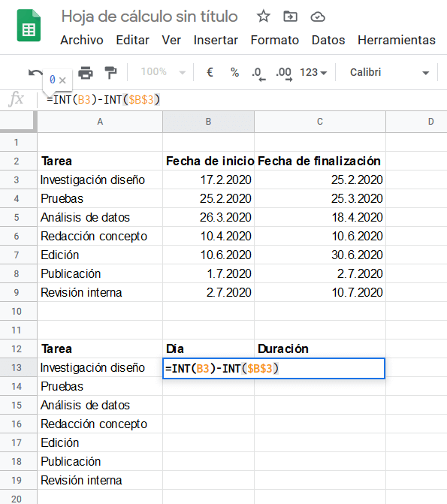The image size is (447, 504).
Task: Select the cell containing 1.7.2020
Action: [208, 273]
